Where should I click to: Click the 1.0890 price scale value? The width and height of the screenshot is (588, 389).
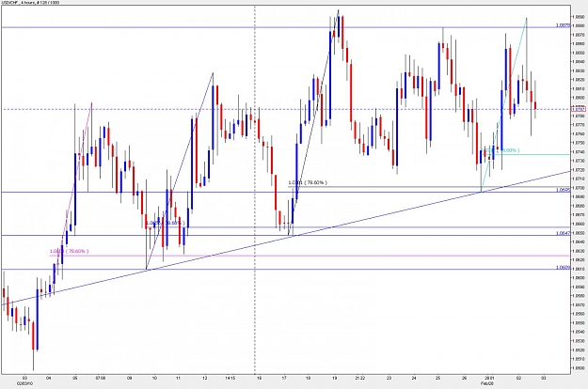(x=579, y=17)
